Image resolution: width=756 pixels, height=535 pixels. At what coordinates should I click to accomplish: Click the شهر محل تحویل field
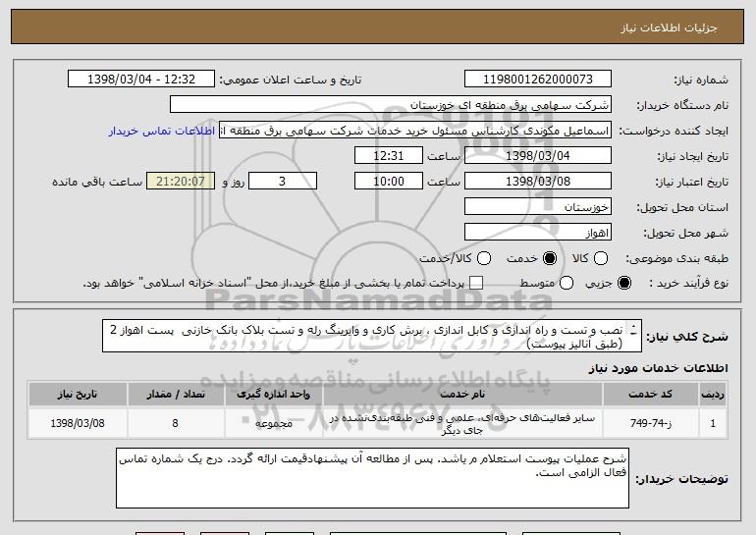(x=536, y=233)
